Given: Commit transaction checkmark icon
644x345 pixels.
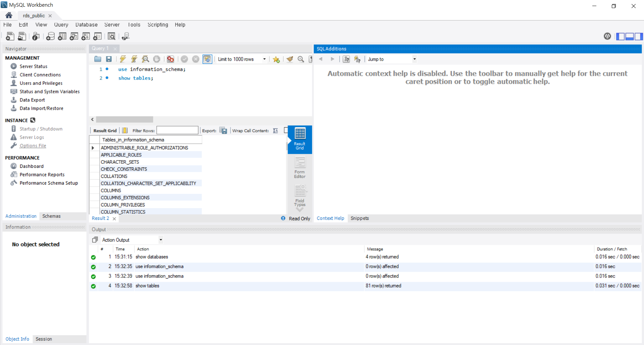Looking at the screenshot, I should tap(184, 59).
